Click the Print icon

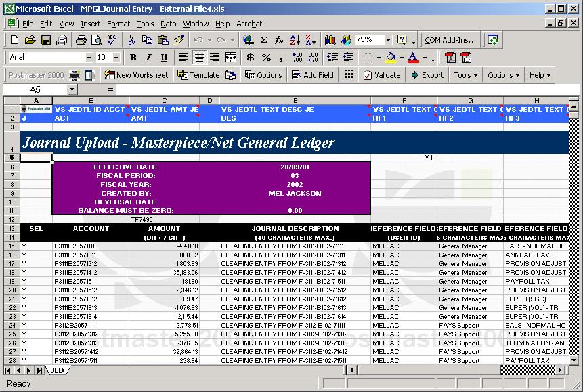(x=81, y=40)
